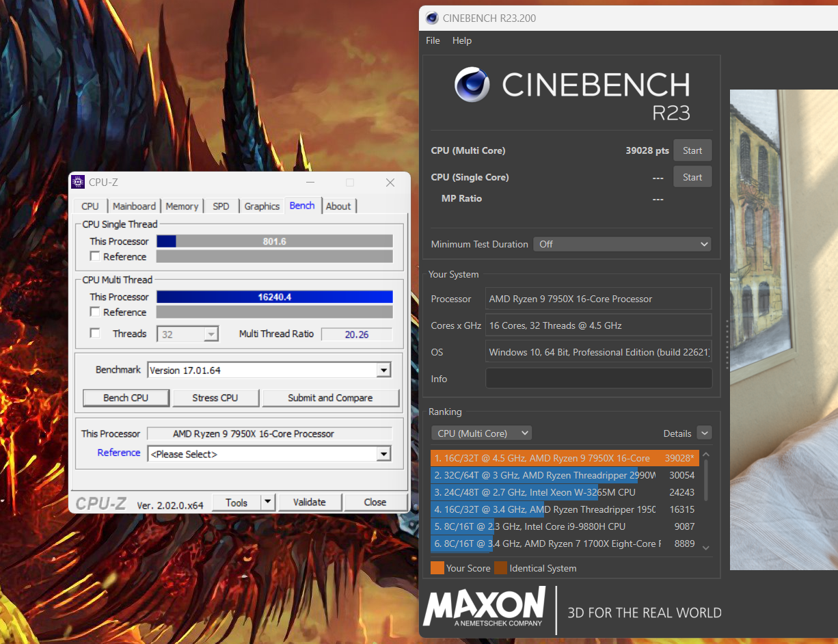Toggle the Threads checkbox in CPU-Z

[96, 334]
